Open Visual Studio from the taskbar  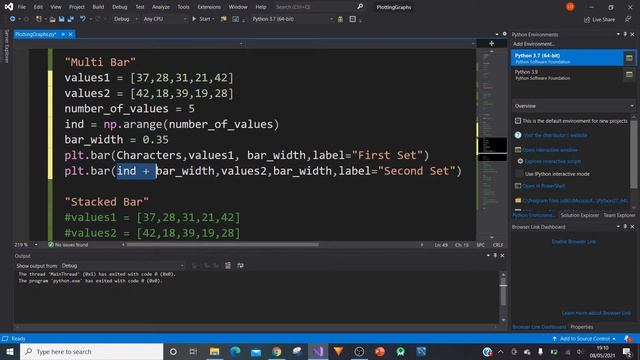pyautogui.click(x=318, y=351)
